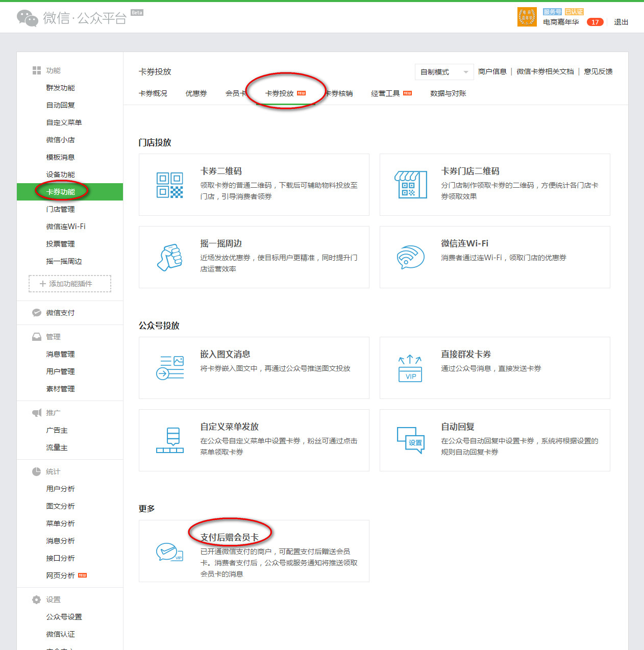
Task: Click the 电商嘉年华 account avatar
Action: 527,17
